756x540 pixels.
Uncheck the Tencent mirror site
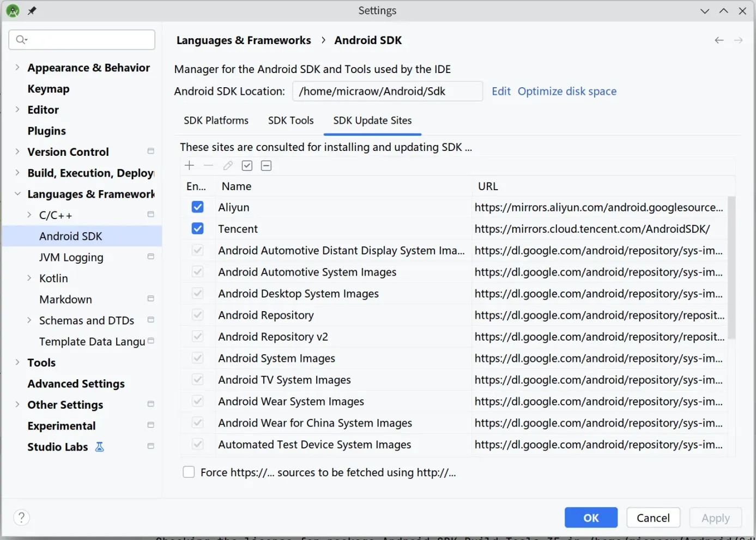coord(197,228)
